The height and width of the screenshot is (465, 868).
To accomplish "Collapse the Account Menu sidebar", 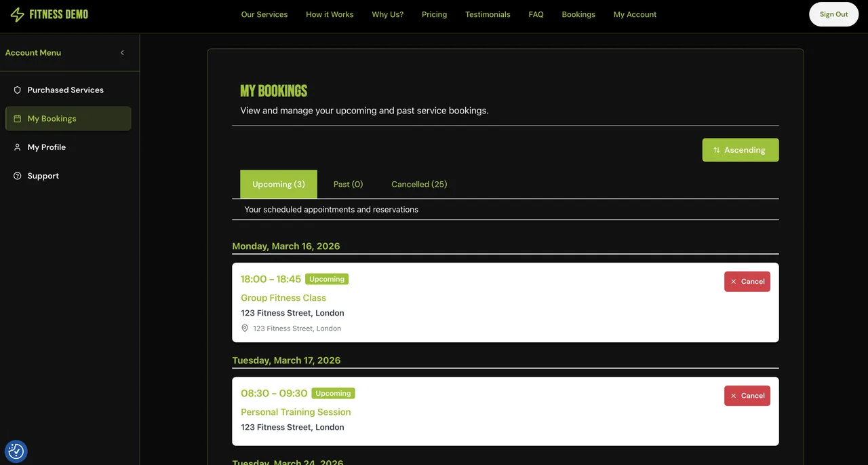I will pos(122,52).
